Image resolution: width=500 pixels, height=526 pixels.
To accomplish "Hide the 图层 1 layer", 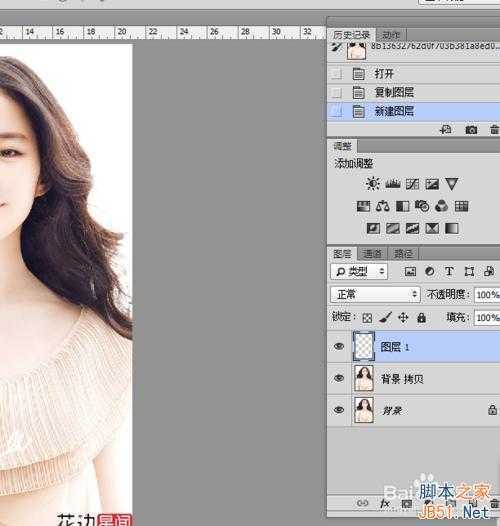I will pyautogui.click(x=339, y=346).
